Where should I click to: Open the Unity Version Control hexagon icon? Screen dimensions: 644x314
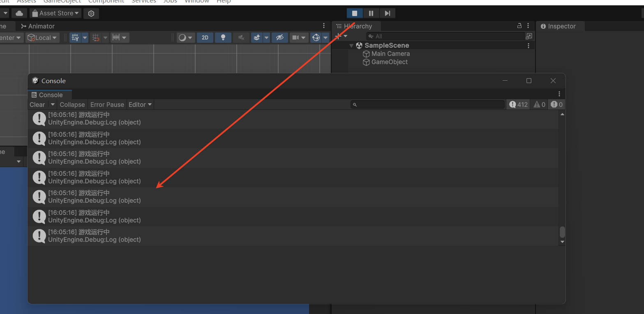91,13
